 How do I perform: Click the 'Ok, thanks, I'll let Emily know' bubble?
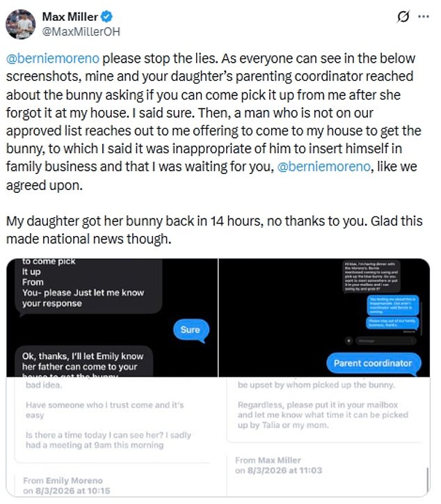coord(83,361)
